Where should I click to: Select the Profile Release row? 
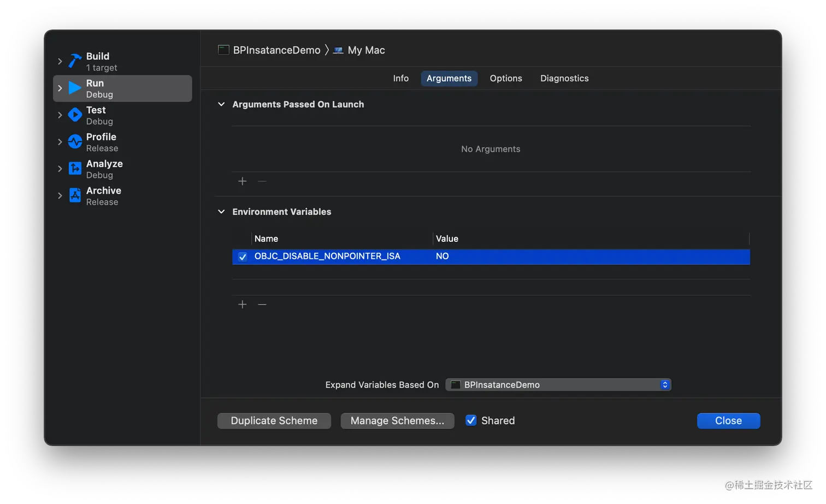coord(122,142)
